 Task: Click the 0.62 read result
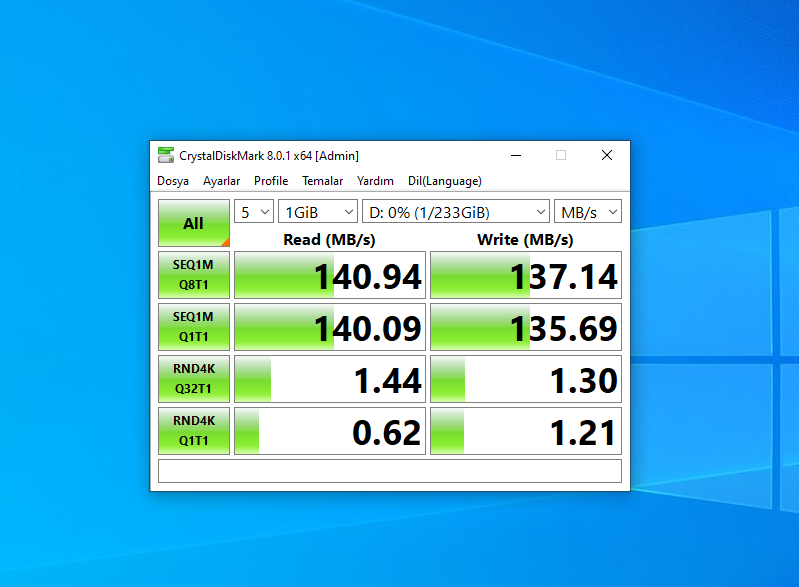point(330,431)
